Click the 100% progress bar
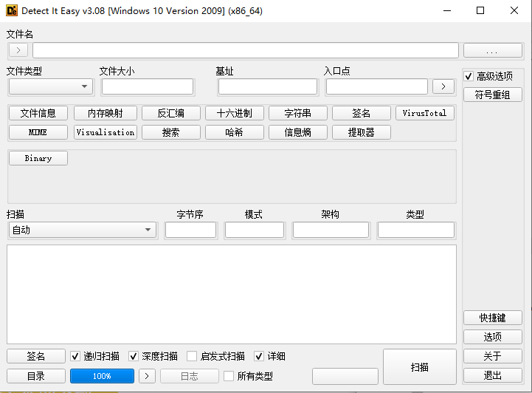 pos(102,376)
